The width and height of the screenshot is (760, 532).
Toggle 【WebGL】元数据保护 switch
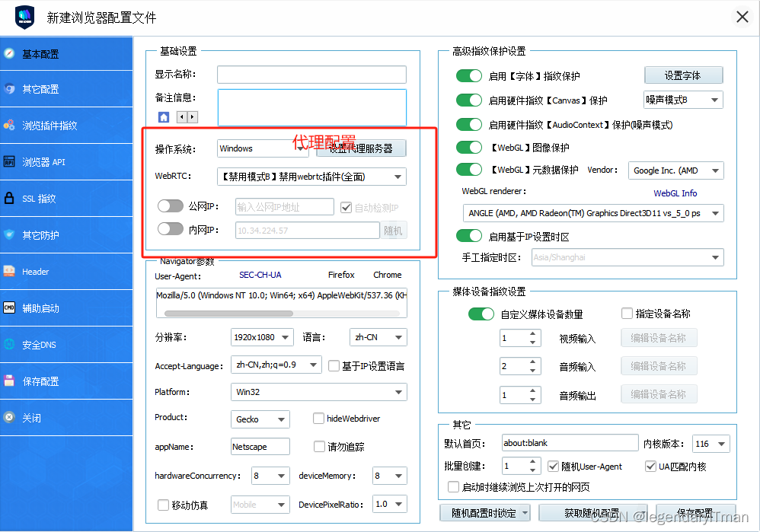click(x=468, y=170)
